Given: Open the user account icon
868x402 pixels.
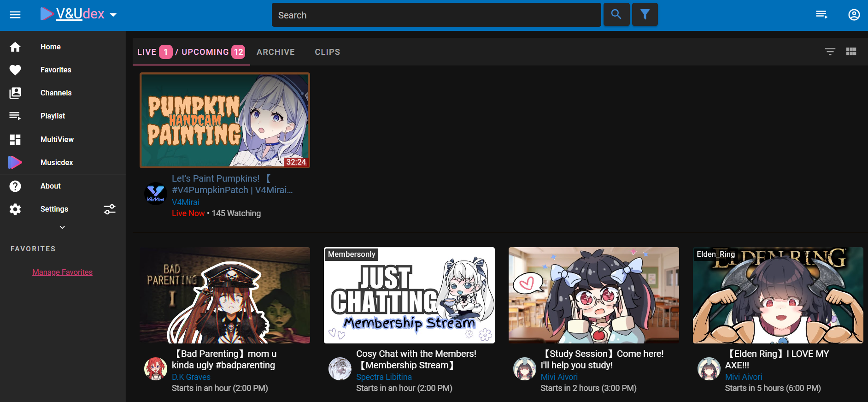Looking at the screenshot, I should point(854,15).
